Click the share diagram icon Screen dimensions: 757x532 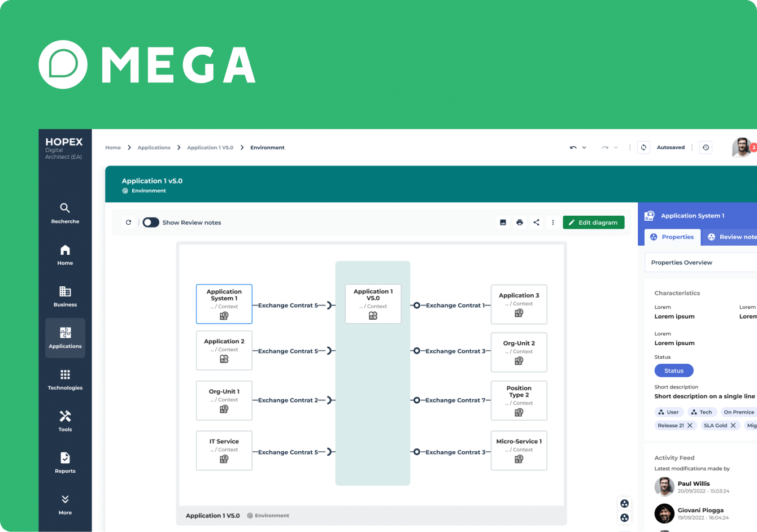tap(536, 223)
